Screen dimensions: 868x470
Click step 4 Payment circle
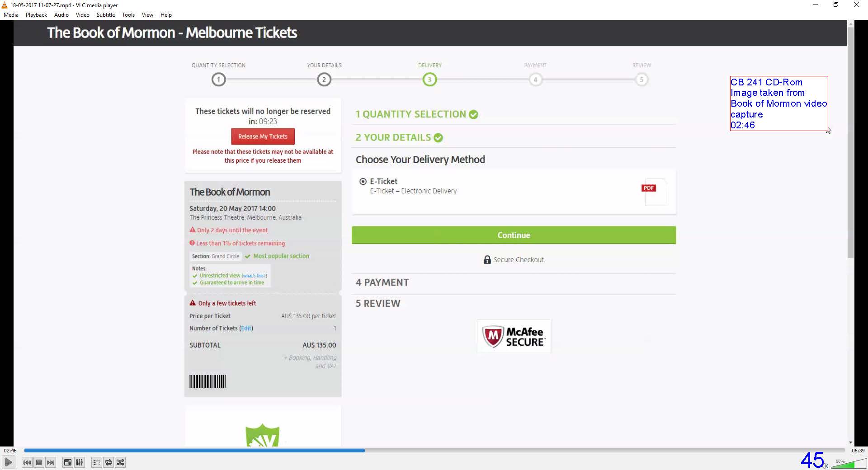tap(535, 80)
